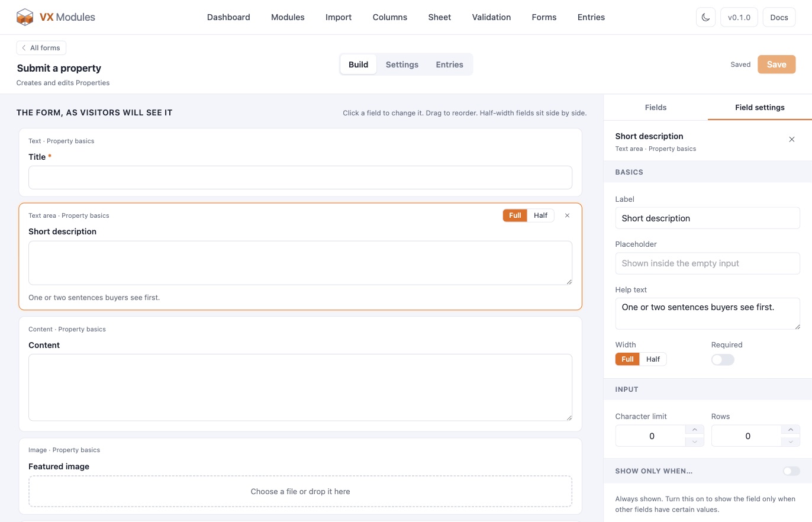Edit the Label field in Field settings
The image size is (812, 522).
pyautogui.click(x=708, y=218)
